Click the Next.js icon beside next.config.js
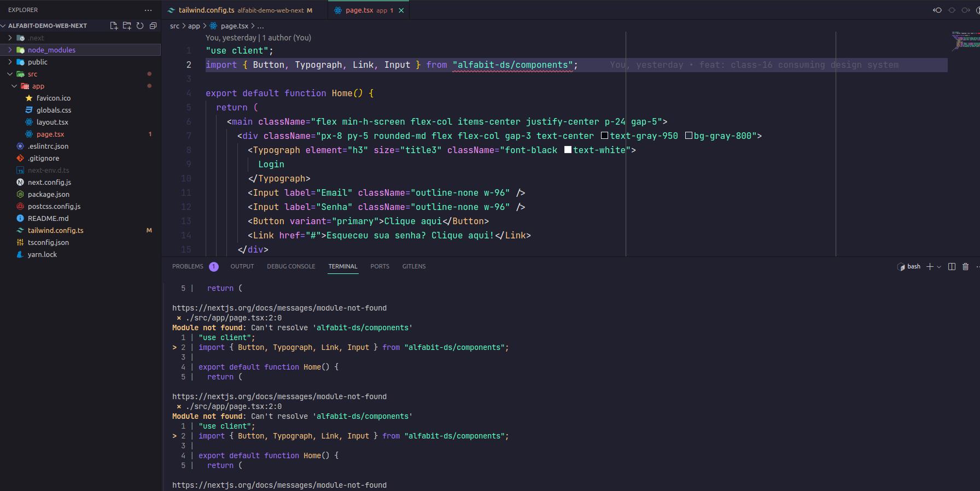The image size is (980, 491). tap(20, 182)
